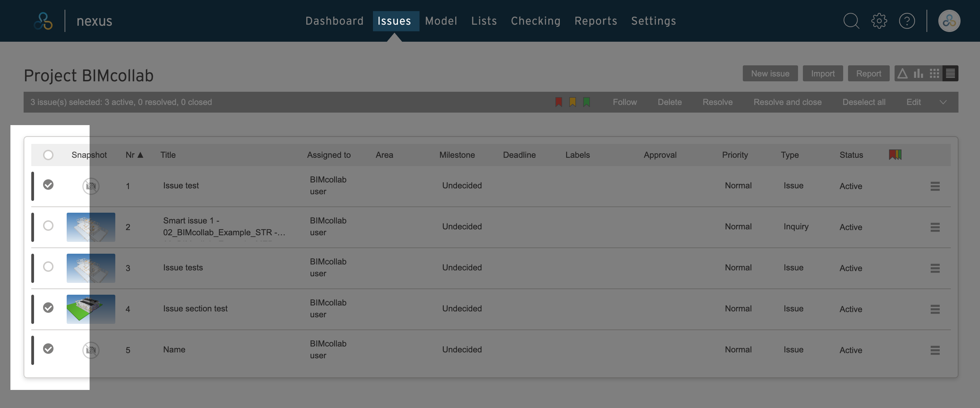This screenshot has width=980, height=408.
Task: Uncheck the issue Name row checkbox
Action: [x=48, y=349]
